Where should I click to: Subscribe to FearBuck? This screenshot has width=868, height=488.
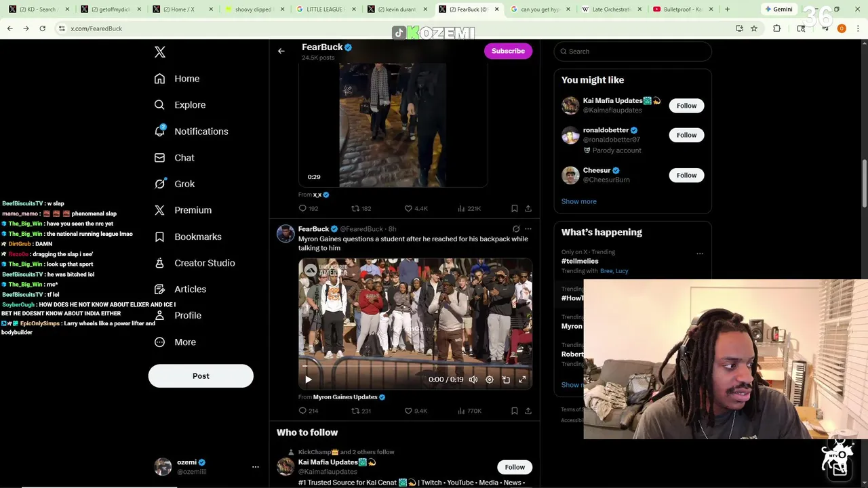(x=508, y=51)
